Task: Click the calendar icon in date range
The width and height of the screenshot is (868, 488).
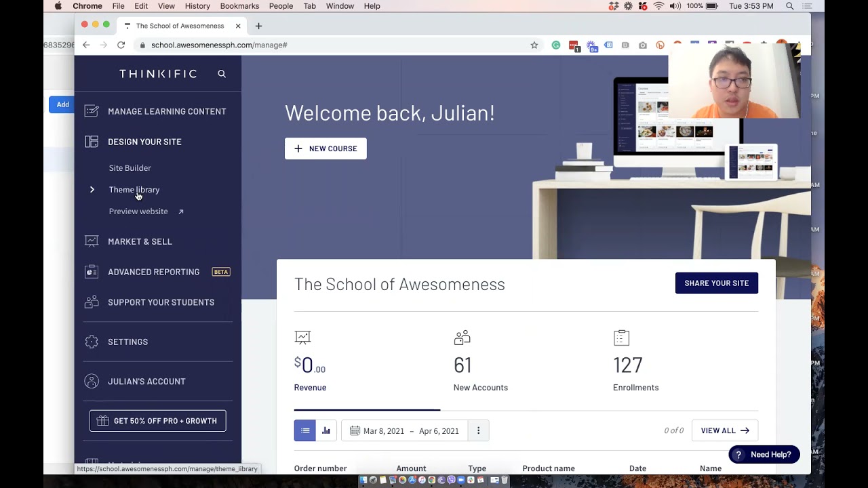Action: click(x=355, y=430)
